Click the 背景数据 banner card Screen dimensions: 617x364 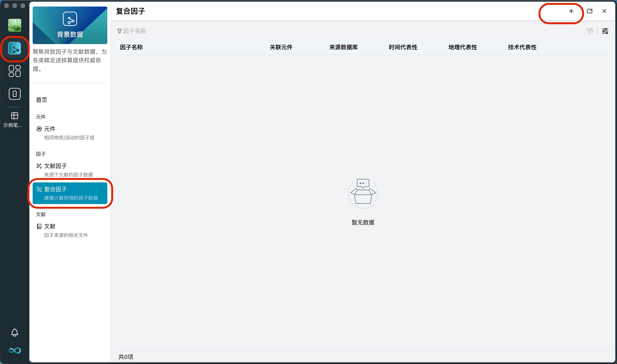coord(70,25)
